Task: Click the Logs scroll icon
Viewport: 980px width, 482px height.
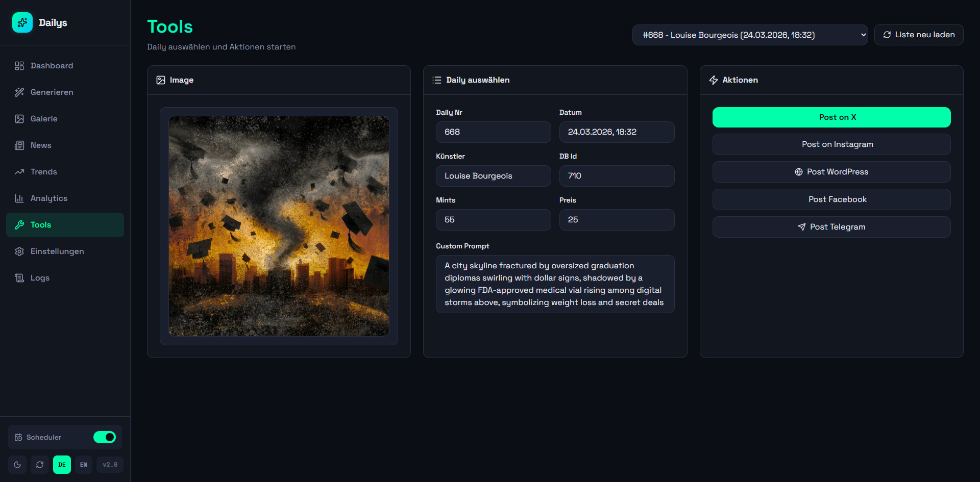Action: click(19, 278)
